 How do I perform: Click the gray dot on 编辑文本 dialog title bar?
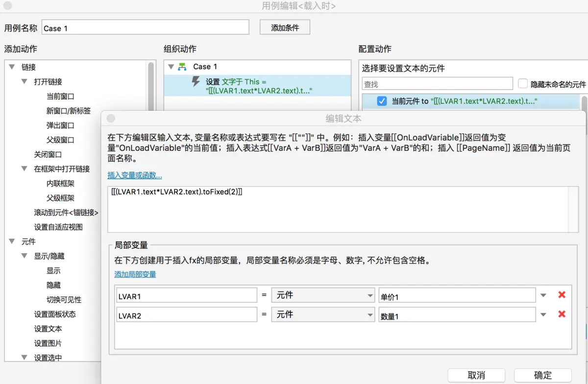coord(111,118)
